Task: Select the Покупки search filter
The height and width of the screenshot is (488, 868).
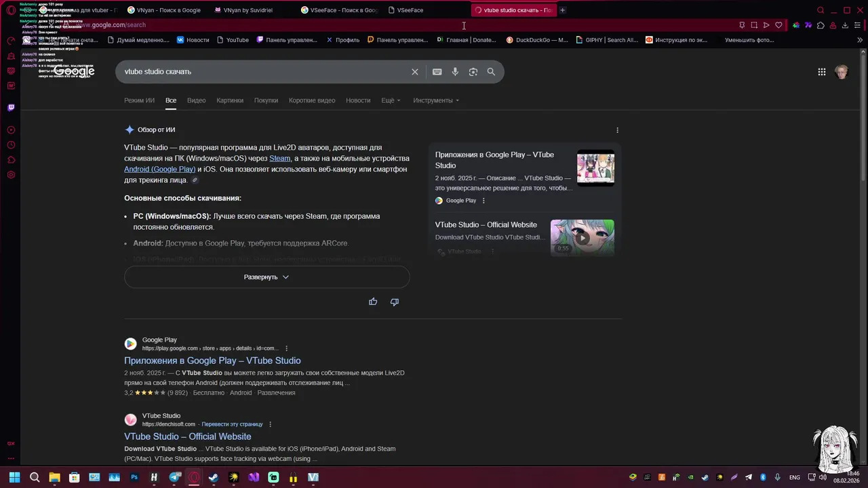Action: coord(266,100)
